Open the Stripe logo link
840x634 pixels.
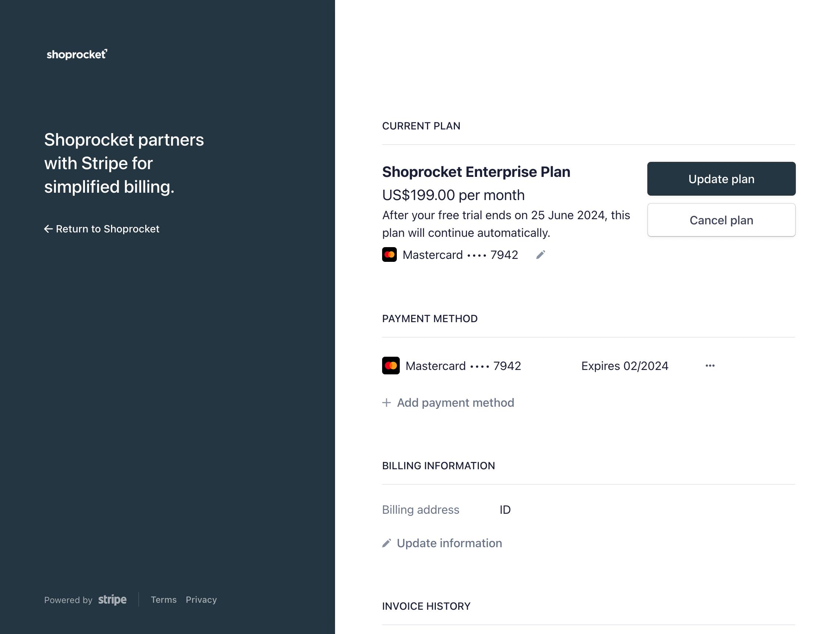pyautogui.click(x=113, y=600)
